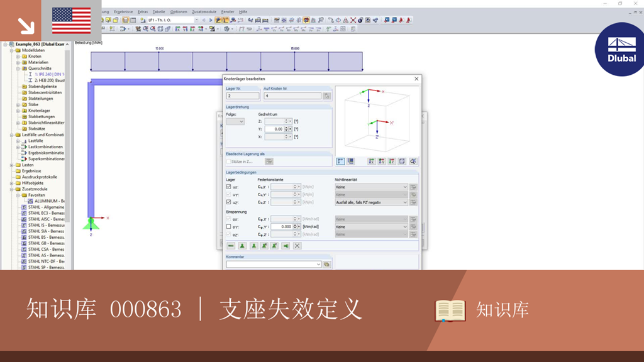Expand the Knoten tree node
The image size is (644, 362).
pyautogui.click(x=18, y=56)
